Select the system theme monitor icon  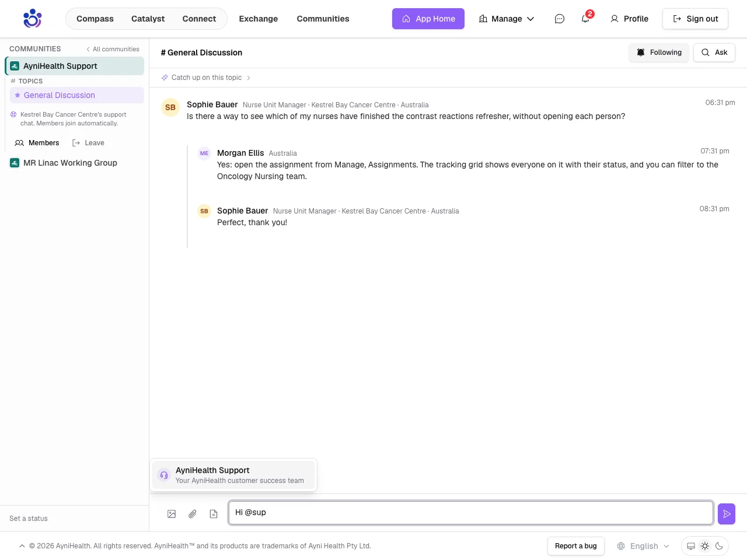pos(691,546)
